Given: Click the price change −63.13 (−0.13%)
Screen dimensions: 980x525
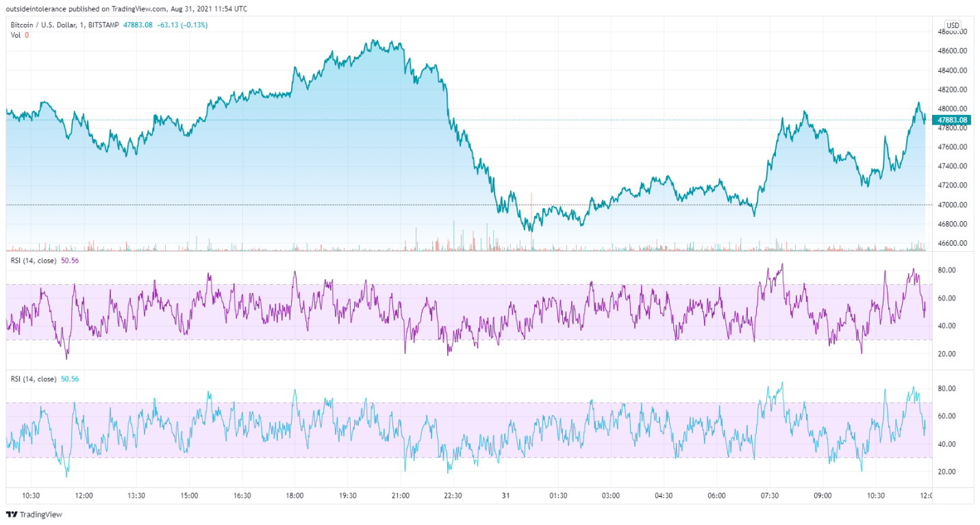Looking at the screenshot, I should (184, 25).
